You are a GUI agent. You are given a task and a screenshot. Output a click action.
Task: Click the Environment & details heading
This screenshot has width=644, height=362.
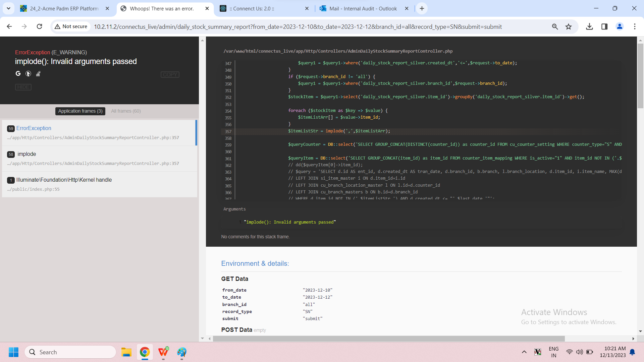[255, 263]
